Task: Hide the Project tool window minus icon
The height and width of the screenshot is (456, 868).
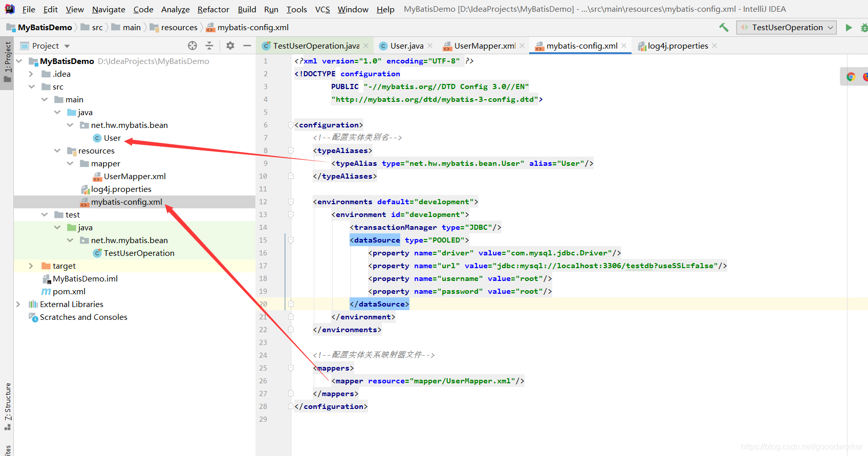Action: (x=247, y=46)
